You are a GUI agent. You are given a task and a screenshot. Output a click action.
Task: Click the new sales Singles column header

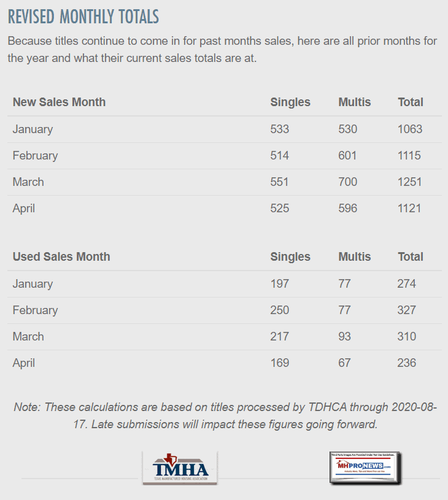[290, 102]
